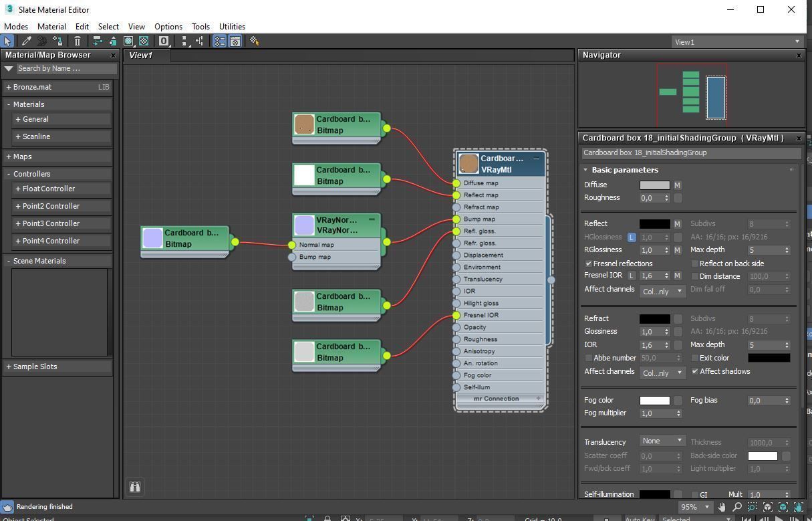Open Reflect Affect channels dropdown

coord(662,291)
